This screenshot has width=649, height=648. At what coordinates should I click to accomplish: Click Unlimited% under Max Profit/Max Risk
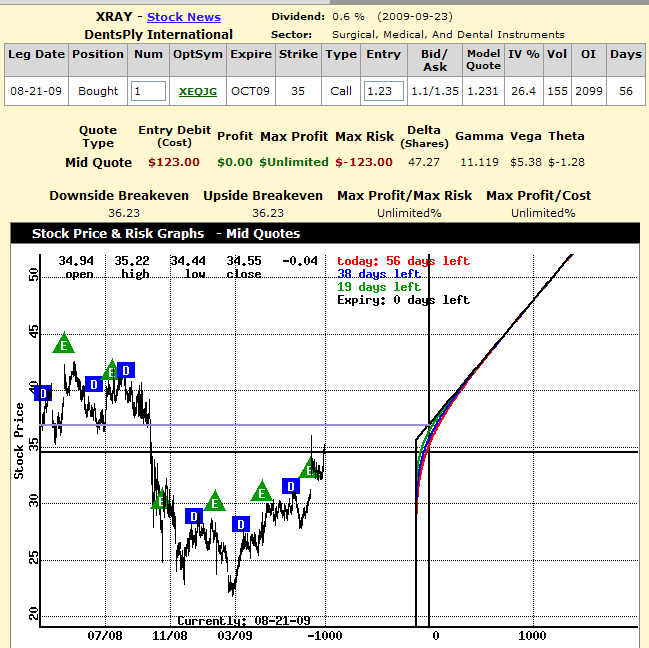pos(409,213)
